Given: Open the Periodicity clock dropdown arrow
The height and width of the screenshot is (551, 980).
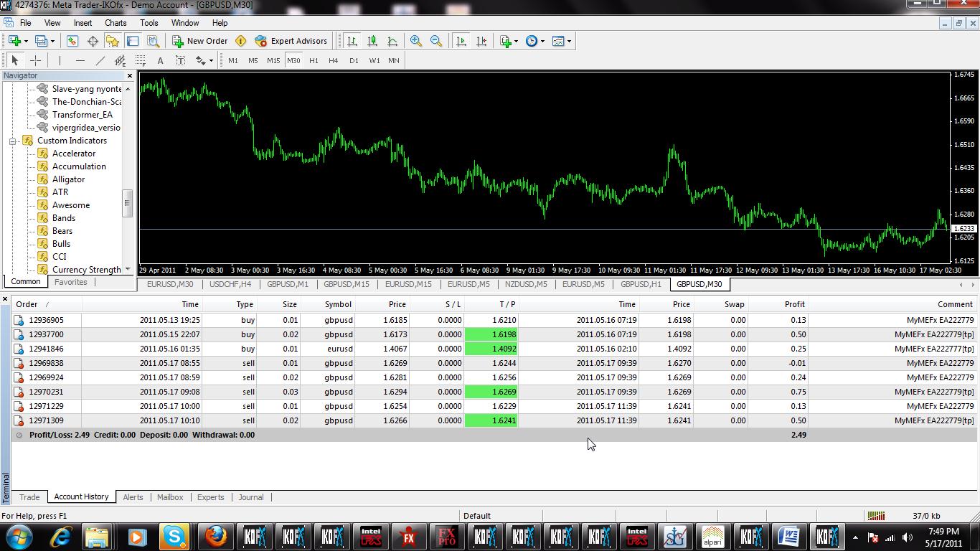Looking at the screenshot, I should click(542, 41).
